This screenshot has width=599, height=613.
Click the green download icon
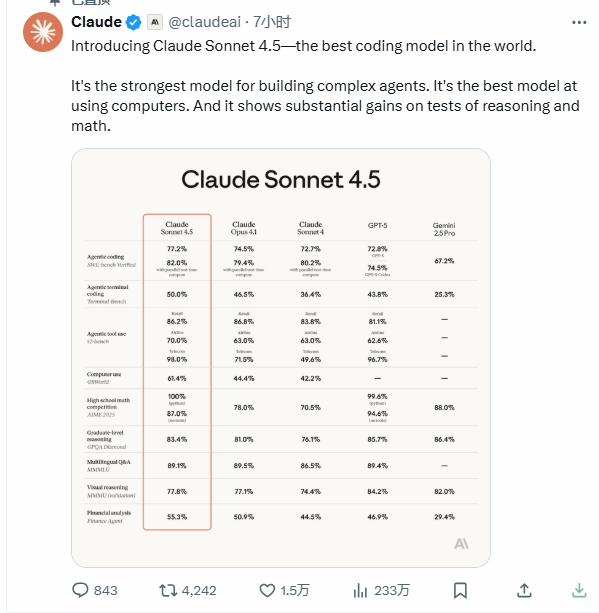[x=579, y=590]
